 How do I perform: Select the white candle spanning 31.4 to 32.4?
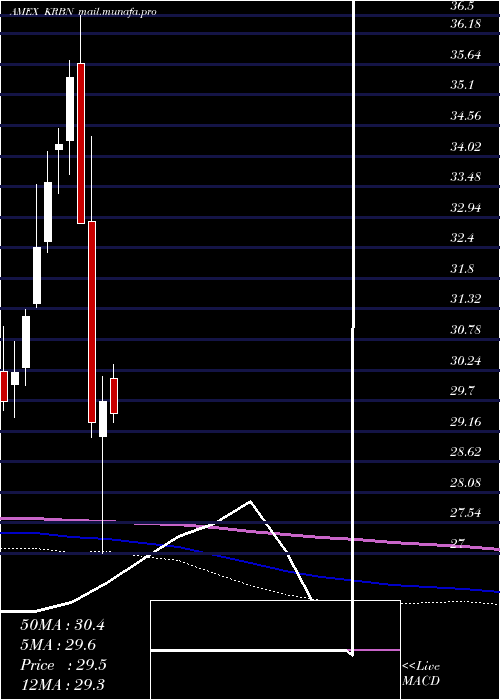point(37,275)
